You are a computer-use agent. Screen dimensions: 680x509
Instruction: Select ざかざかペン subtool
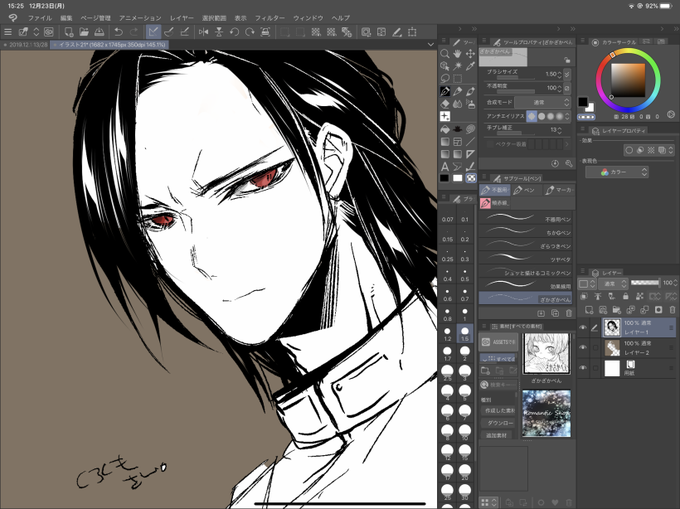526,298
